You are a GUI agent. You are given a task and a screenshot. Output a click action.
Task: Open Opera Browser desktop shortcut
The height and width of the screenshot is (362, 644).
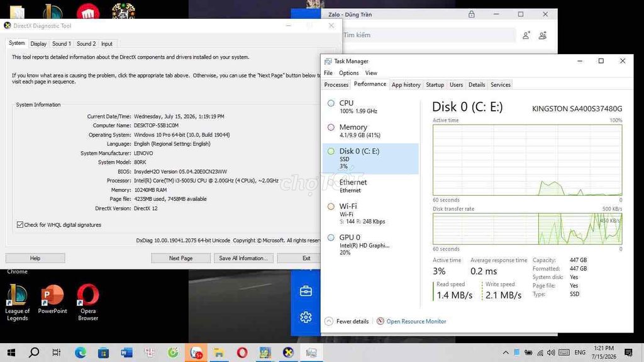pos(88,302)
